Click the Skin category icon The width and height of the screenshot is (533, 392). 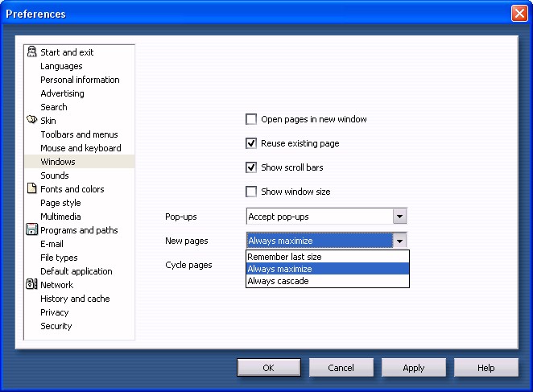32,121
